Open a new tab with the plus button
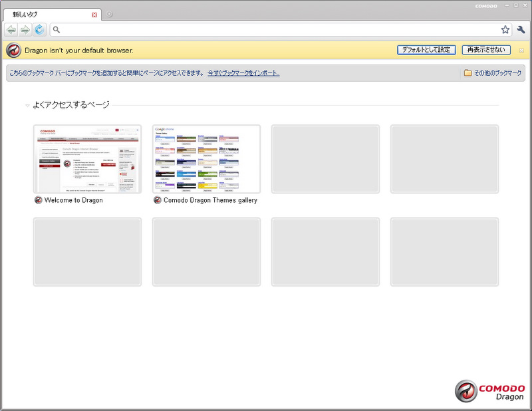 109,14
